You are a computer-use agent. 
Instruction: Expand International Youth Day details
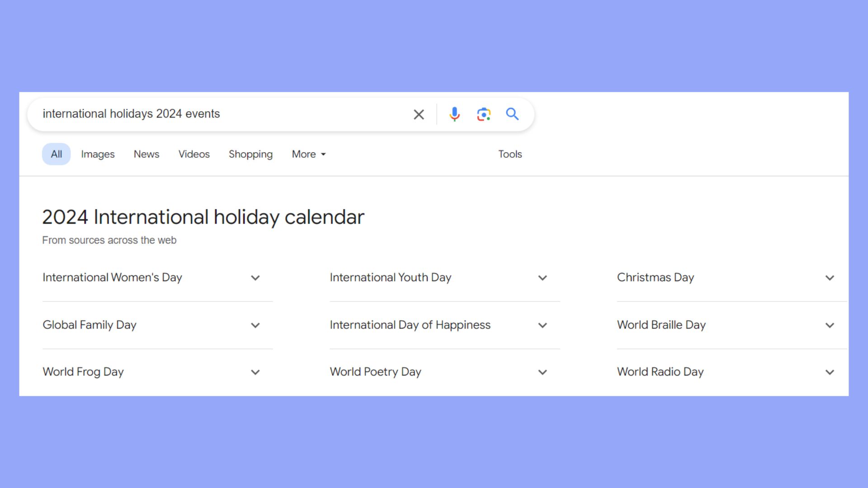click(542, 278)
